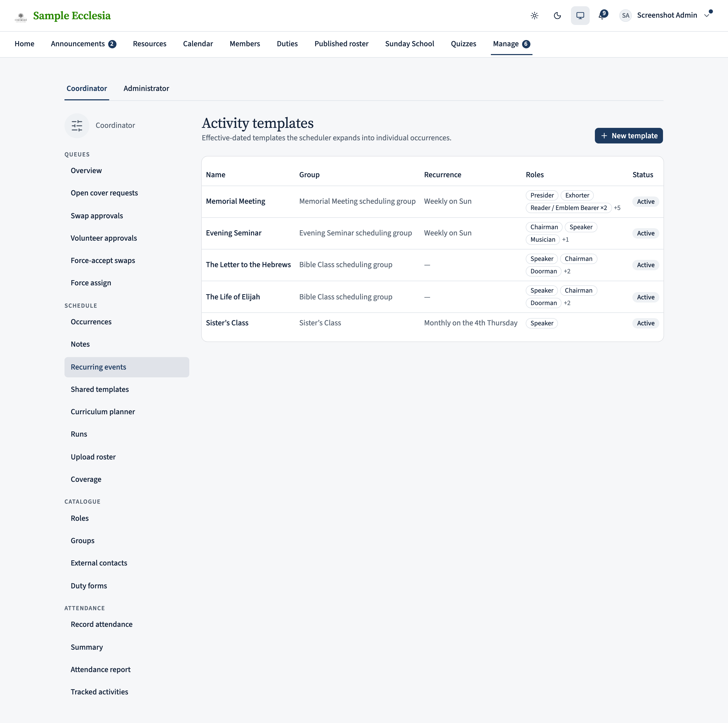Click the New template button
Viewport: 728px width, 723px height.
click(x=628, y=136)
